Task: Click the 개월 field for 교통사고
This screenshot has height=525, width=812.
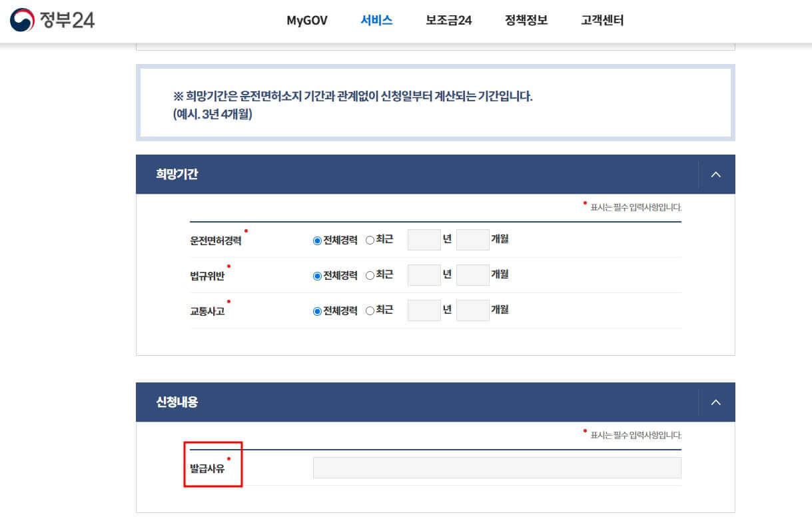Action: tap(473, 310)
